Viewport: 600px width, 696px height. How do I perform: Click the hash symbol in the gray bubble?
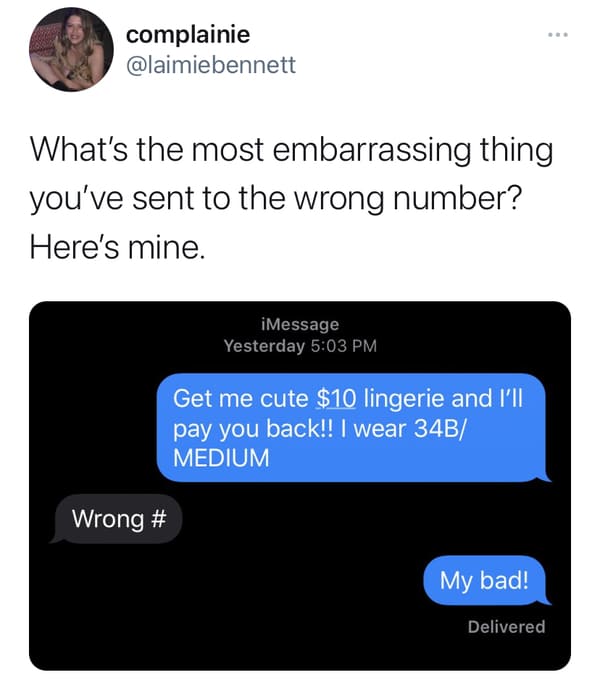158,518
